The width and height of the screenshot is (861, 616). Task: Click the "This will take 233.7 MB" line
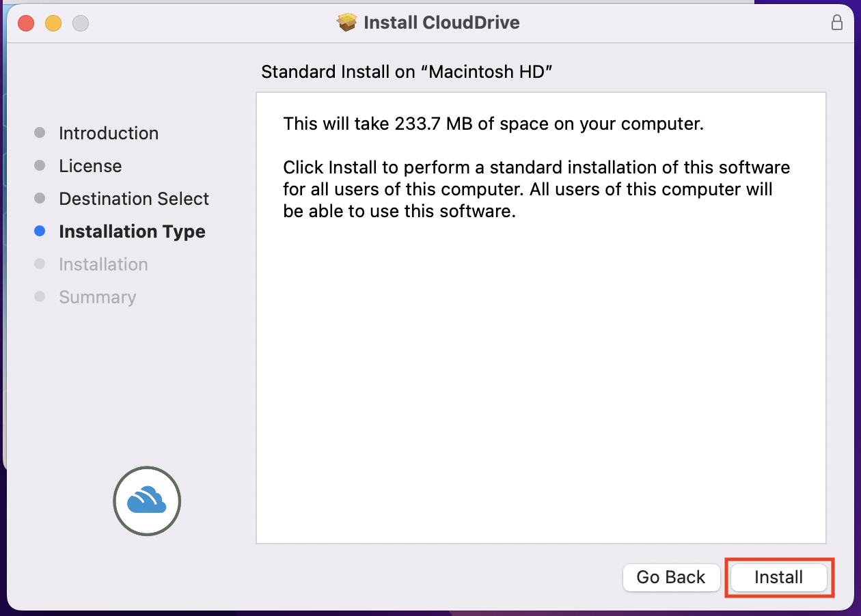pos(493,124)
